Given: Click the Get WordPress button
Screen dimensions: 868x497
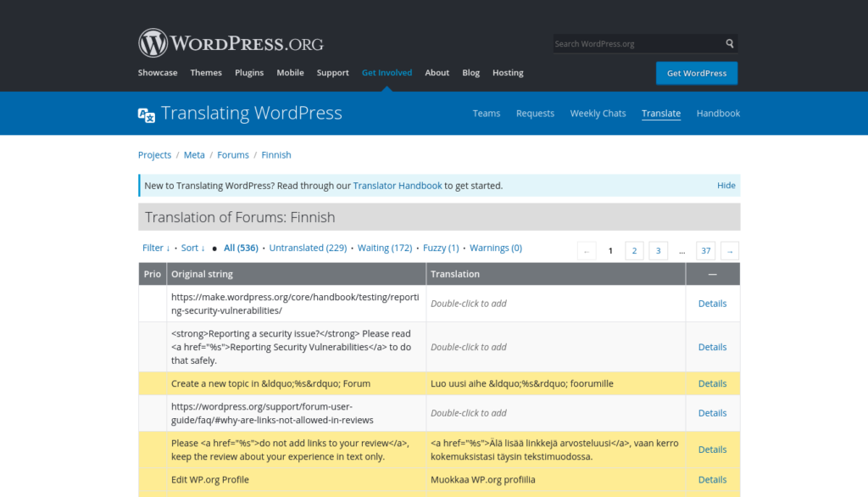Looking at the screenshot, I should pos(697,73).
